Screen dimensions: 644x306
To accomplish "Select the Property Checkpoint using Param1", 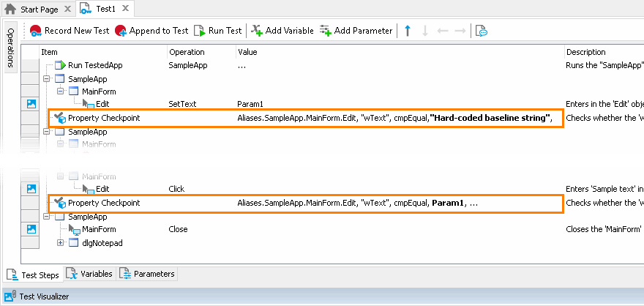I will [x=306, y=204].
